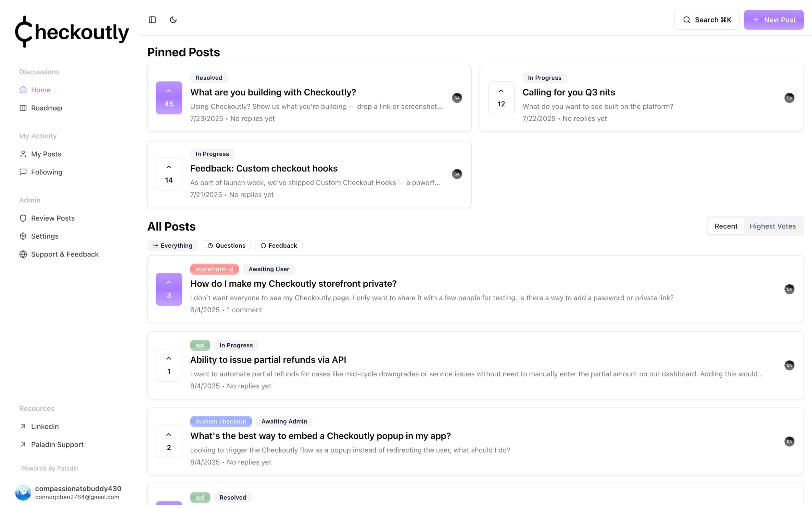The width and height of the screenshot is (812, 508).
Task: Sort posts by Highest Votes
Action: (772, 226)
